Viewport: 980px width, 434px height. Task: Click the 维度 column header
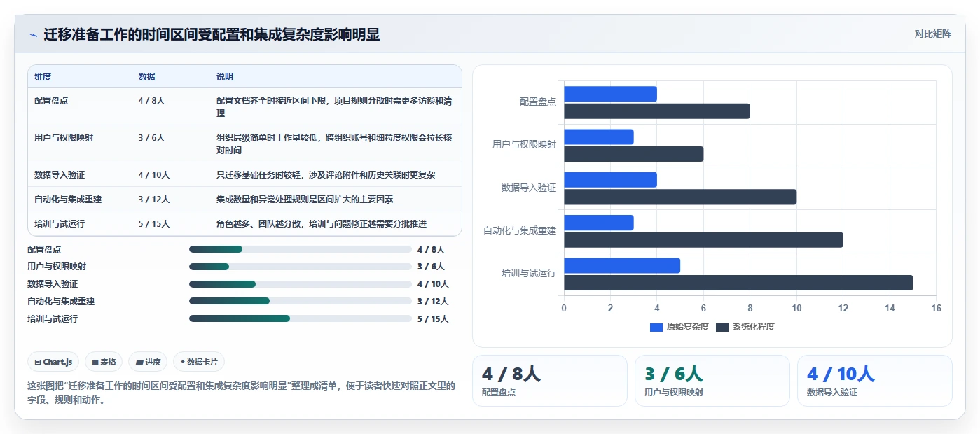[x=43, y=77]
